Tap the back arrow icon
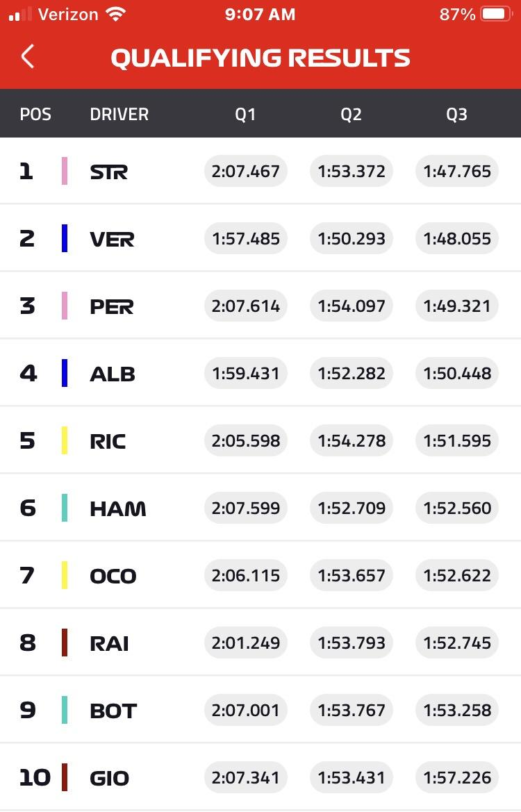521x812 pixels. 28,56
